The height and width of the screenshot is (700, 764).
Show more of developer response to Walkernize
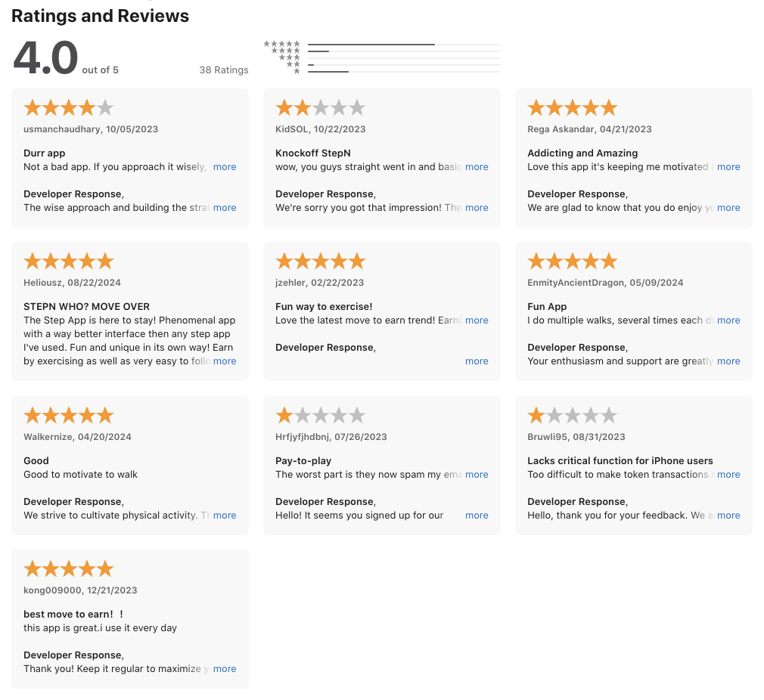click(225, 516)
